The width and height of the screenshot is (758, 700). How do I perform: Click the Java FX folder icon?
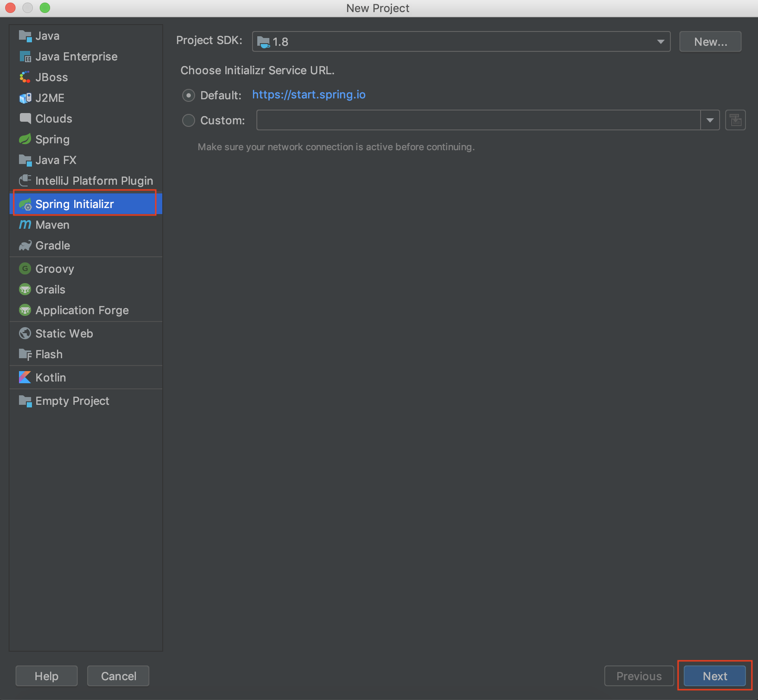coord(25,160)
